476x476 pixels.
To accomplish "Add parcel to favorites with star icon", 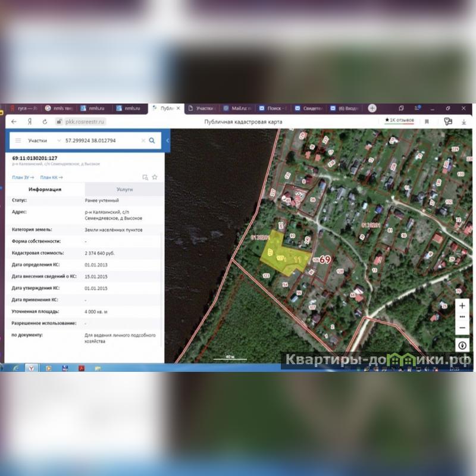I will tap(155, 177).
